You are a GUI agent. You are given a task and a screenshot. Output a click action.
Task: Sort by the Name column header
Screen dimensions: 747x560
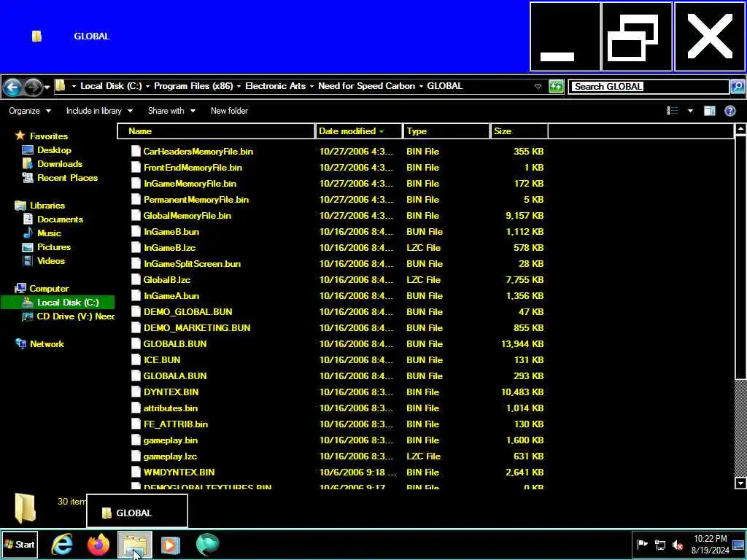pyautogui.click(x=216, y=131)
